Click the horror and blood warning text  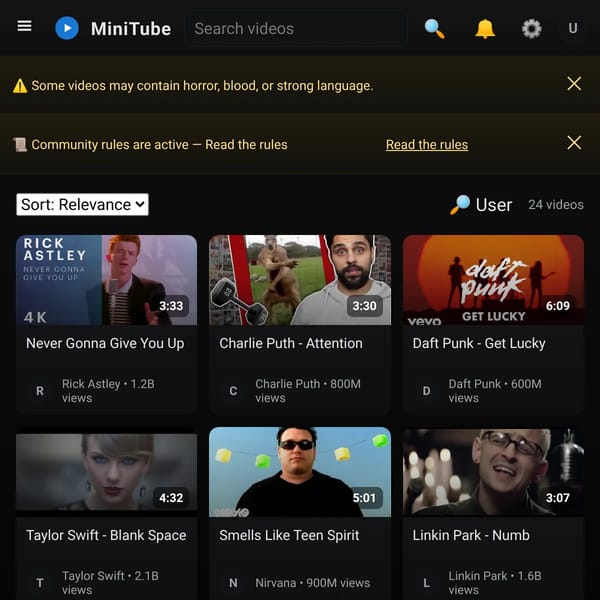coord(202,86)
